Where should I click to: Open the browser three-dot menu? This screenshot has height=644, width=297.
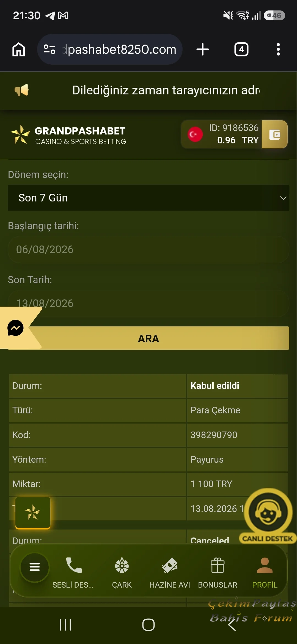tap(278, 49)
